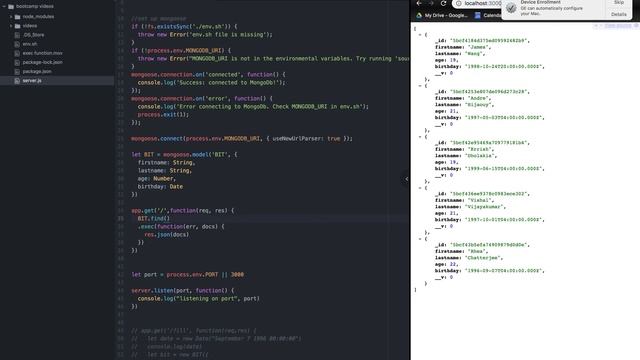
Task: Click the server.js file icon
Action: [17, 81]
